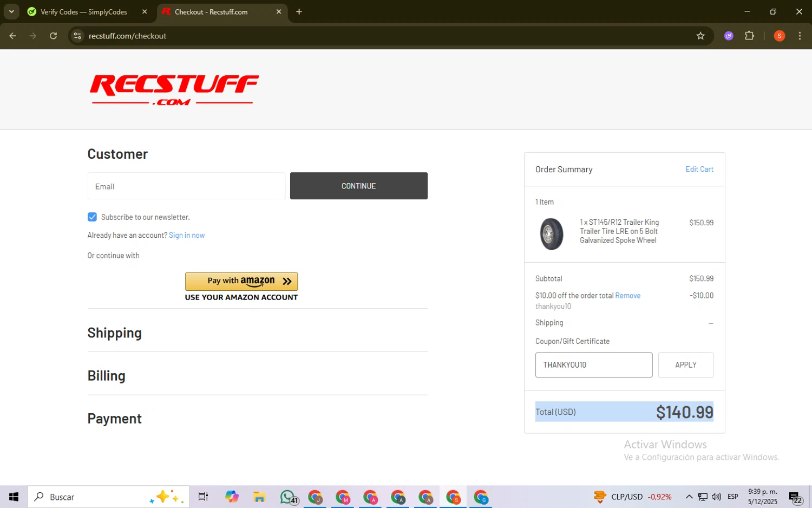812x508 pixels.
Task: Open the tab search dropdown arrow
Action: coord(11,11)
